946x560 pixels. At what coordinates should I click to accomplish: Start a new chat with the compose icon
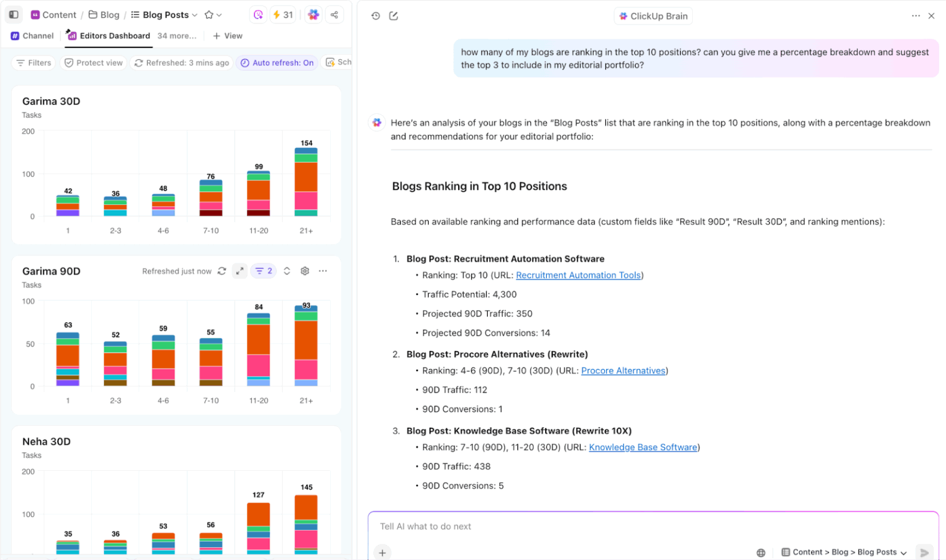pos(392,15)
